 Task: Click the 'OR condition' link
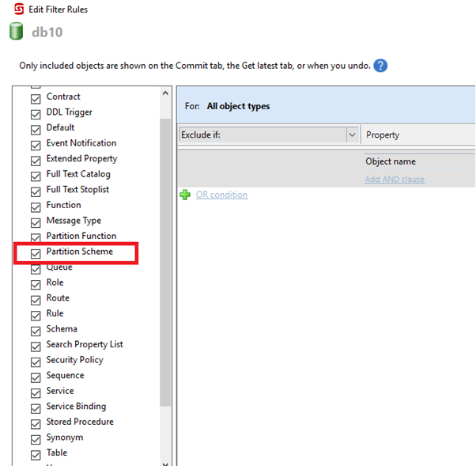(221, 195)
